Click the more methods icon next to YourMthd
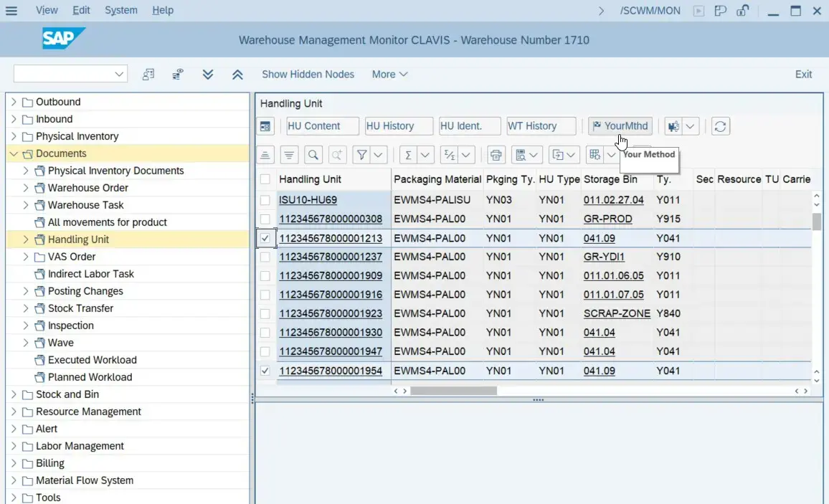 tap(673, 126)
